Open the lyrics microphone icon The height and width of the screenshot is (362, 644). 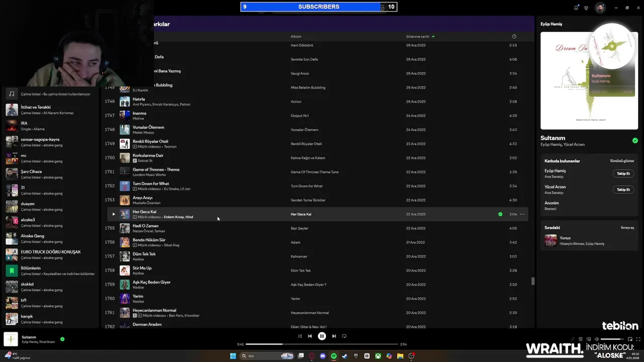[x=572, y=339]
